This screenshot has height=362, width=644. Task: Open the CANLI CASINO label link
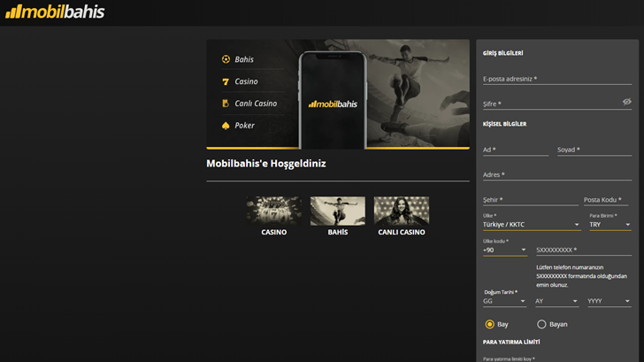click(402, 232)
